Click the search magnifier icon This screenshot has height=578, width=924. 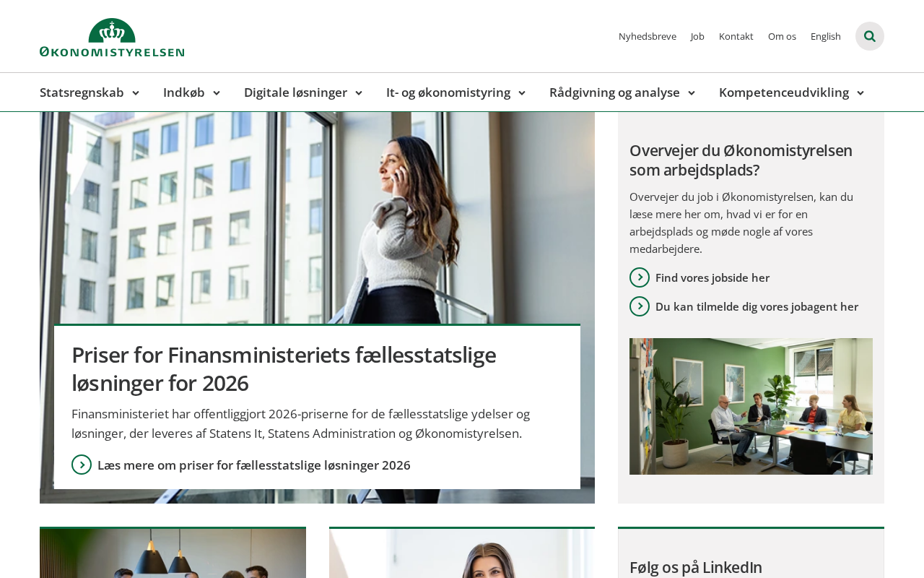(x=870, y=36)
